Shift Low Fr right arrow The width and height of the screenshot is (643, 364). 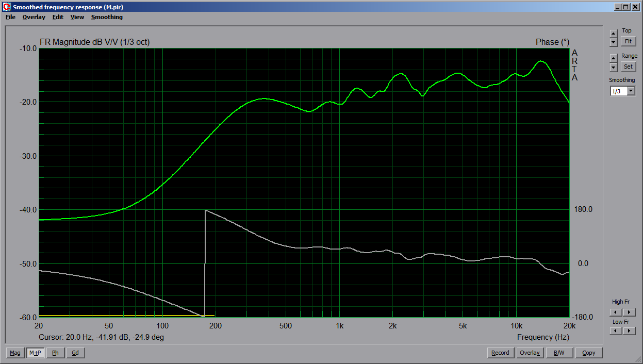(x=629, y=331)
